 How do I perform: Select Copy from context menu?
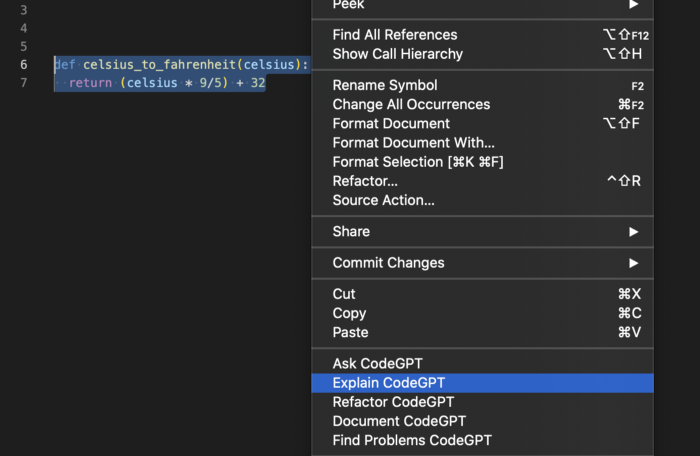tap(349, 313)
